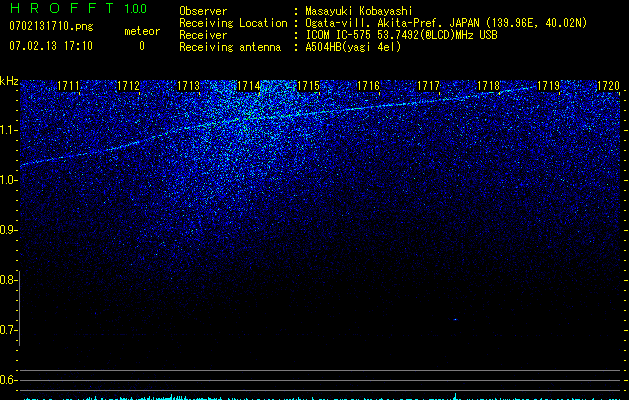Screen dimensions: 629x400
Task: Click receiver value ICOM IC-575 53.7492 MHz USB
Action: click(x=401, y=35)
